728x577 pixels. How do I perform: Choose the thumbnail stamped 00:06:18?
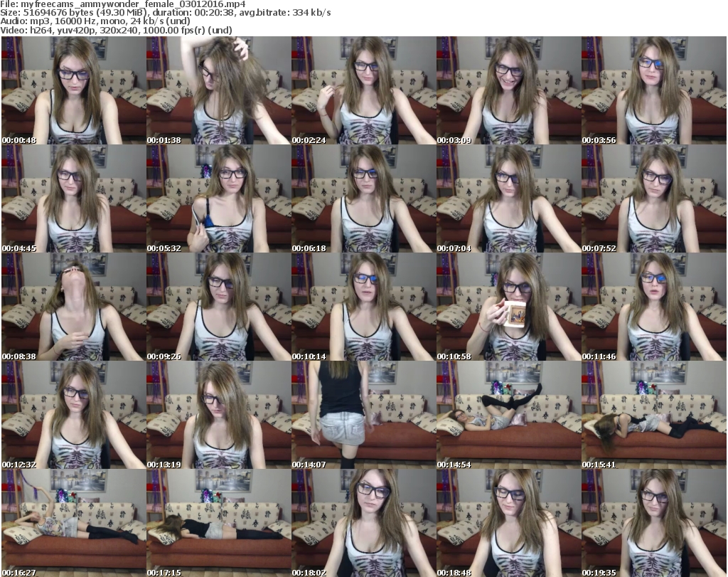(363, 198)
